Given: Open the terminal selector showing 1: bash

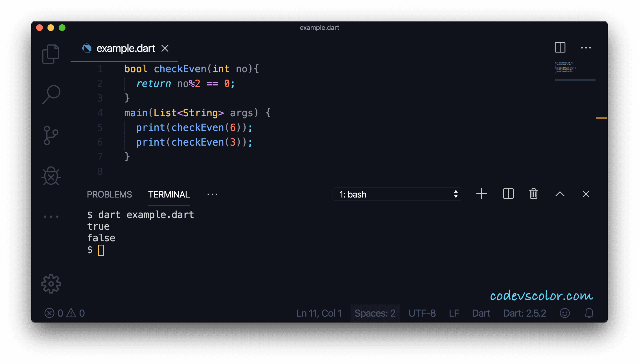Looking at the screenshot, I should point(397,194).
